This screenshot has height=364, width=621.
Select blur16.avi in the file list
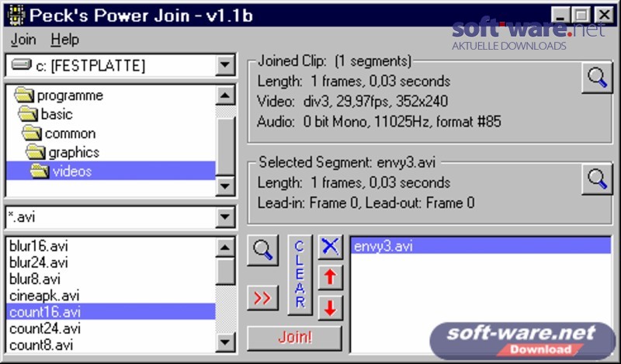point(111,246)
